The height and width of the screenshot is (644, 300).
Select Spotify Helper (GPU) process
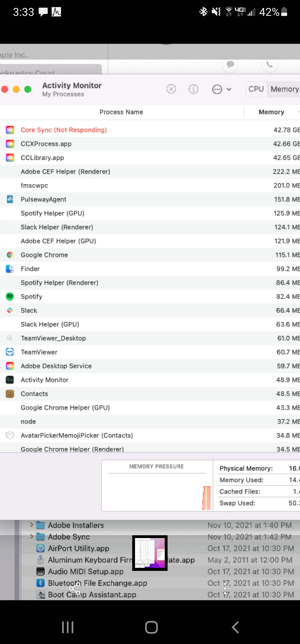click(x=150, y=213)
